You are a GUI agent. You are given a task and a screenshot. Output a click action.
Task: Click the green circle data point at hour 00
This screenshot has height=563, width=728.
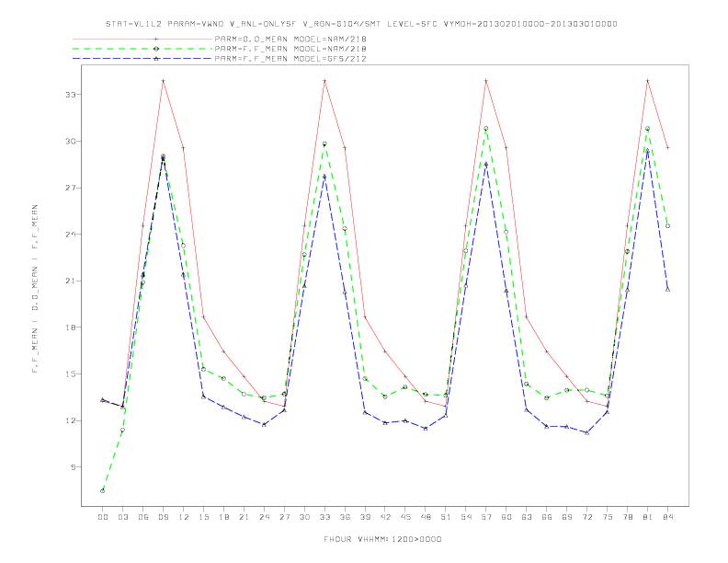pos(103,490)
